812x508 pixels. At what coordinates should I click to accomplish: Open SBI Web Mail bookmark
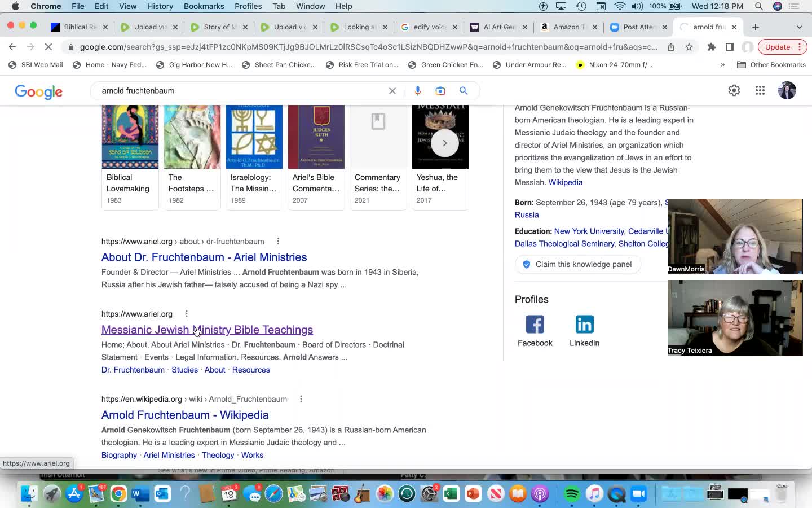tap(36, 65)
